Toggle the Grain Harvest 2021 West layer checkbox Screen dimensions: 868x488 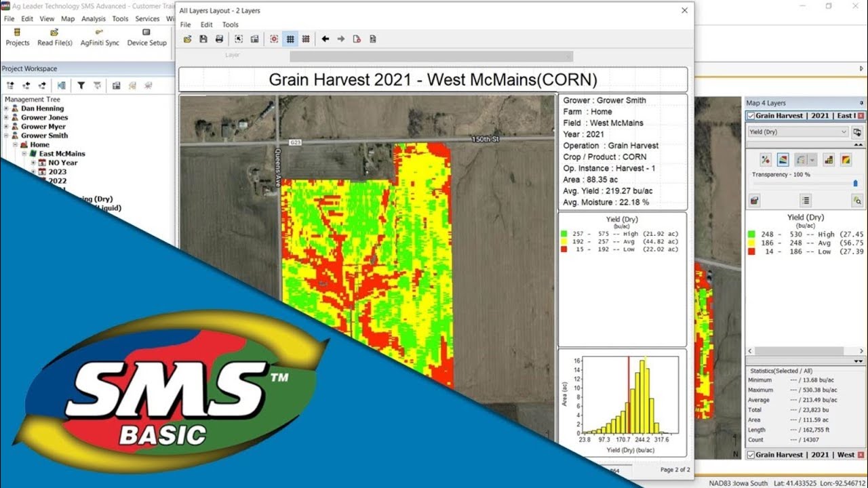[751, 455]
